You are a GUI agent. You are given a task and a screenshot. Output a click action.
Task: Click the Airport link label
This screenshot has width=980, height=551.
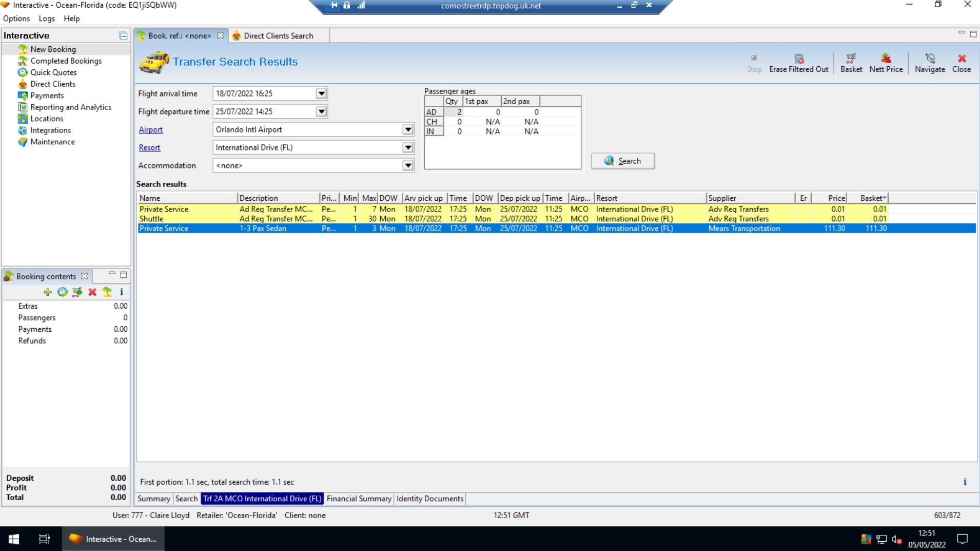pyautogui.click(x=151, y=130)
